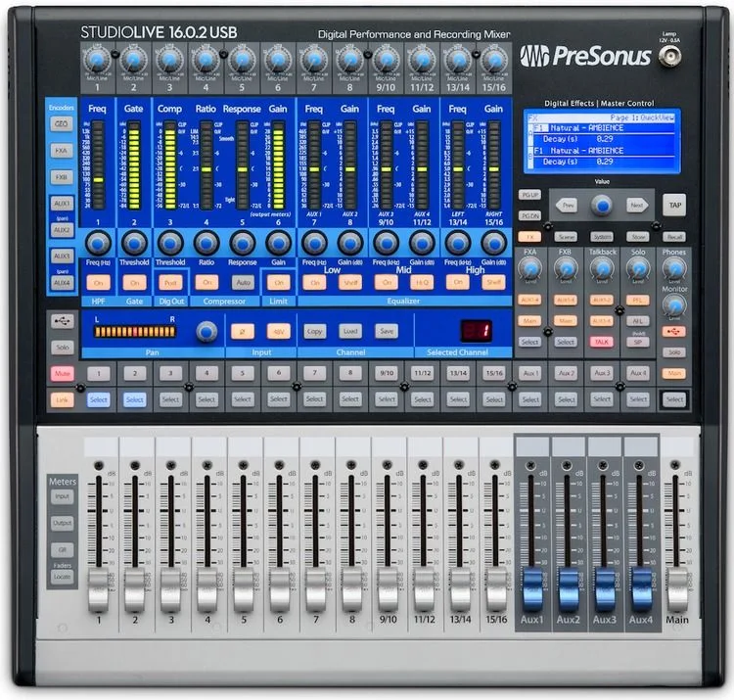The width and height of the screenshot is (734, 700).
Task: Open the Scene menu
Action: coord(566,237)
